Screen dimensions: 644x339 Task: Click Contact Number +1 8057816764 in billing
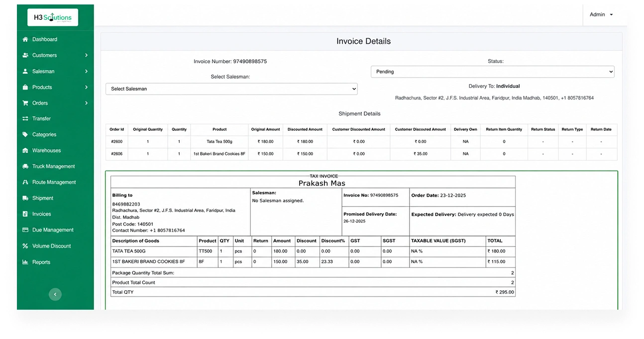coord(148,231)
